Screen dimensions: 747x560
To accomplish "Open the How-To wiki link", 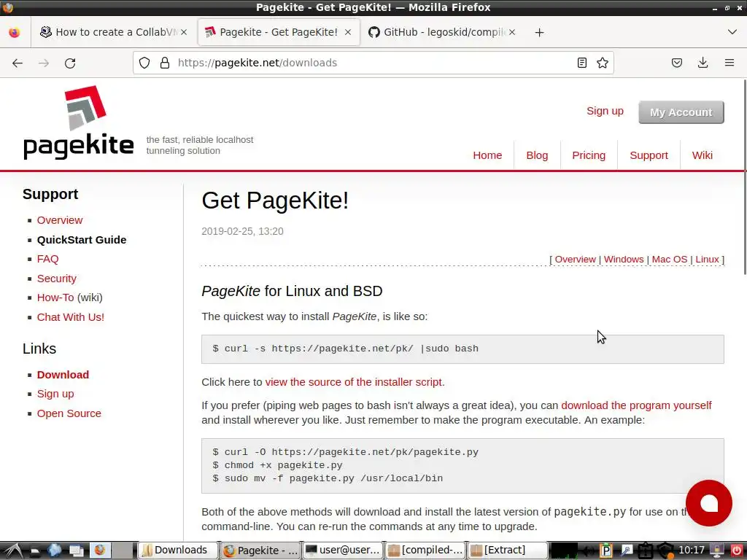I will [55, 297].
